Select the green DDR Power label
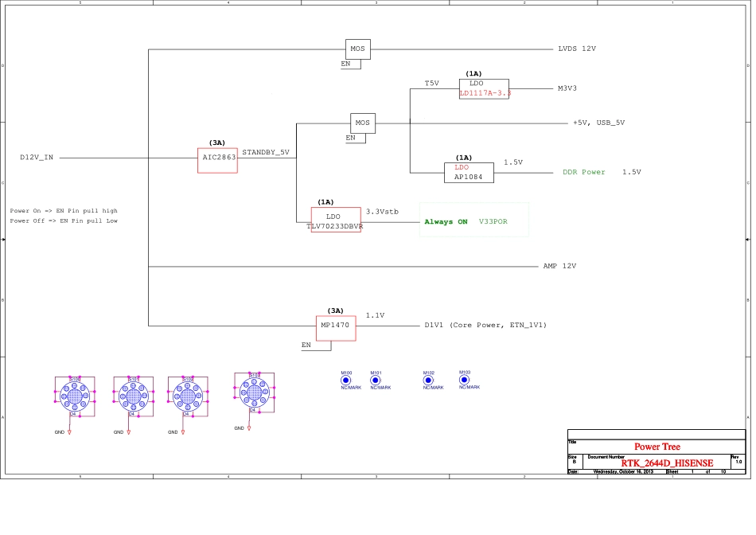 tap(583, 172)
